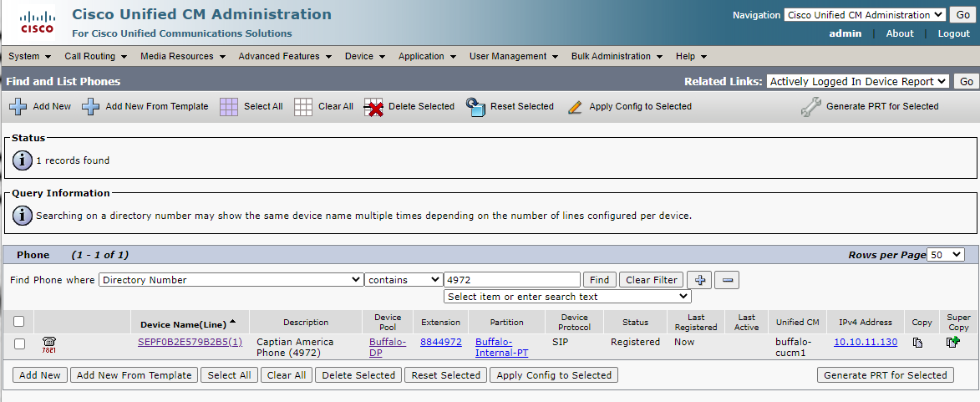Click the Clear All grid icon in toolbar

[x=303, y=107]
